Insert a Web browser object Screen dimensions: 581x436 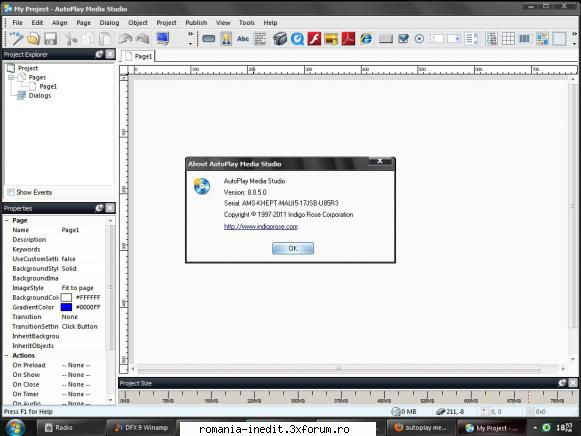366,39
